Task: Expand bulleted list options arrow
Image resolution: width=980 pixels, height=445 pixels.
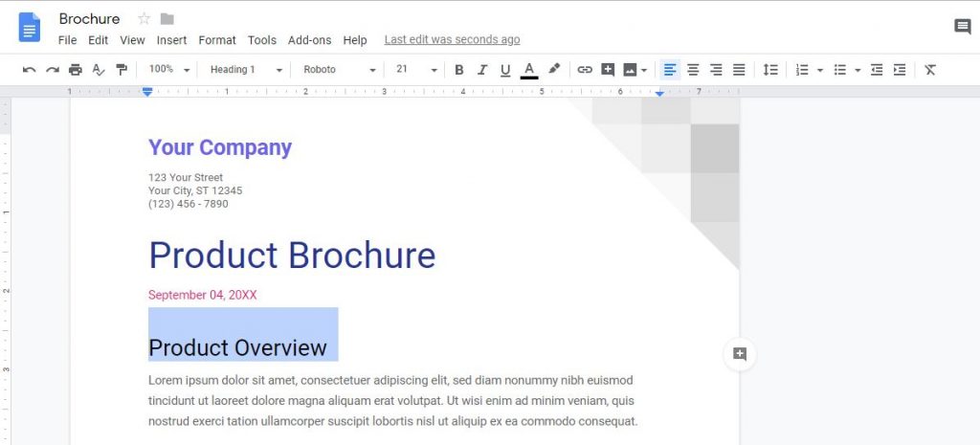Action: tap(857, 71)
